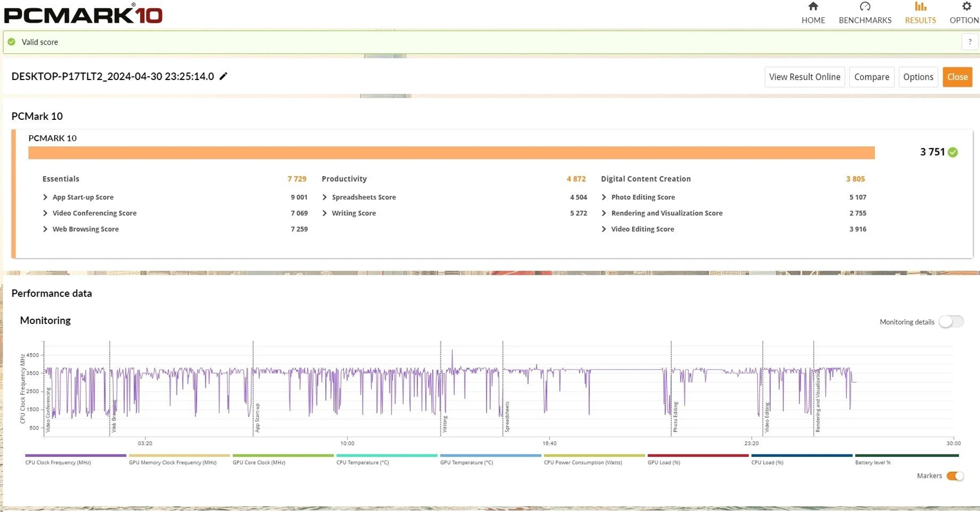Select CPU Power Consumption legend swatch
Image resolution: width=980 pixels, height=512 pixels.
point(594,455)
